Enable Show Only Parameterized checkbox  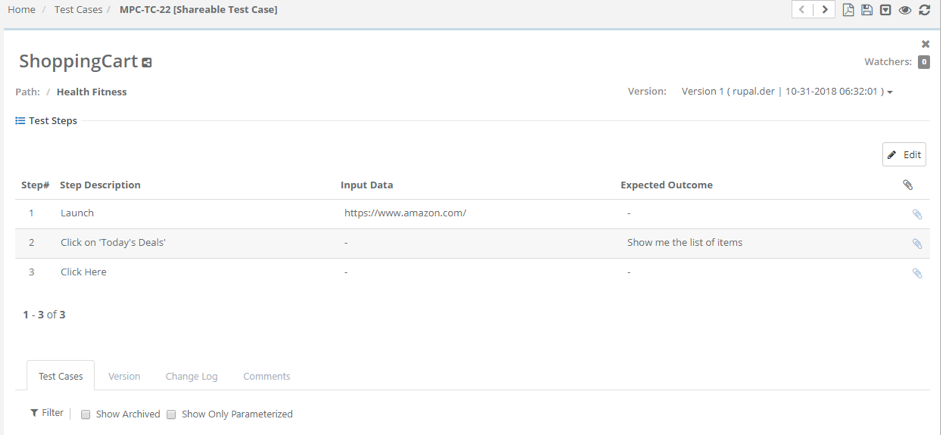[x=171, y=414]
